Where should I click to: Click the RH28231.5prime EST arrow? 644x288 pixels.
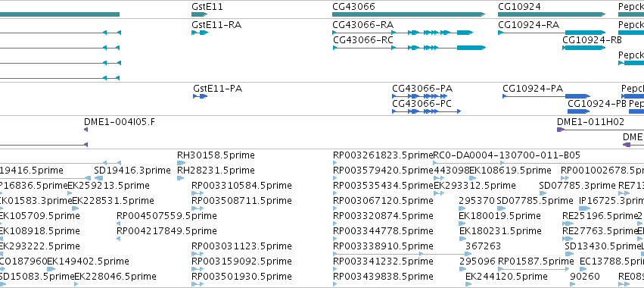180,178
